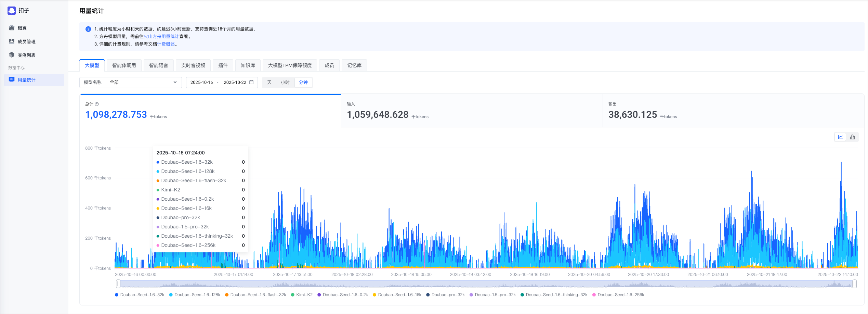Image resolution: width=868 pixels, height=314 pixels.
Task: Open 成员管理 member management icon
Action: pyautogui.click(x=12, y=41)
